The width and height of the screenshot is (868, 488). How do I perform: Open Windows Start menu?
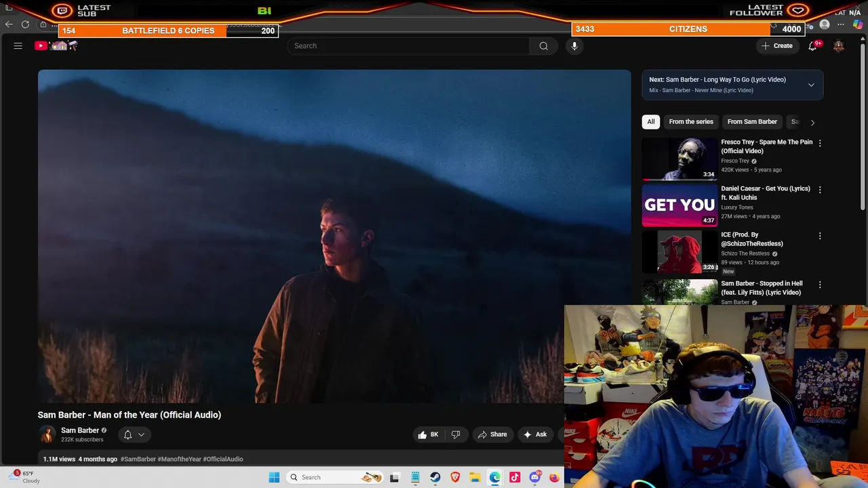click(x=274, y=477)
